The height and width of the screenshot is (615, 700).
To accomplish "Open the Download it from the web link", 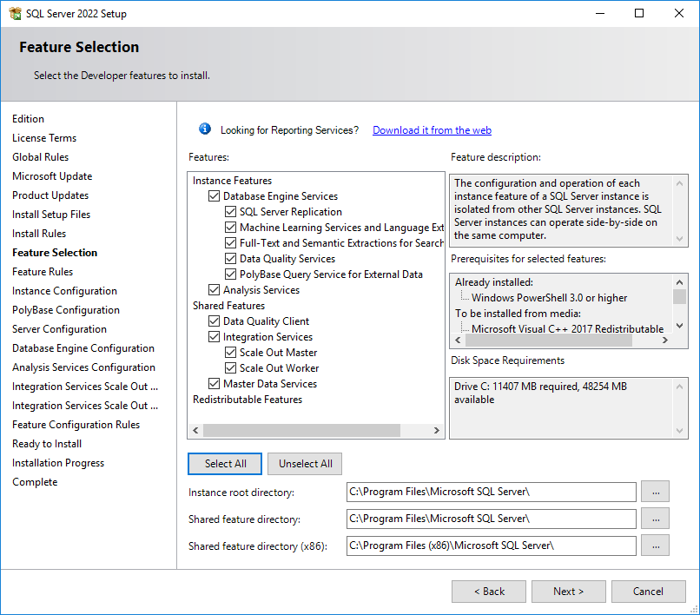I will (432, 130).
